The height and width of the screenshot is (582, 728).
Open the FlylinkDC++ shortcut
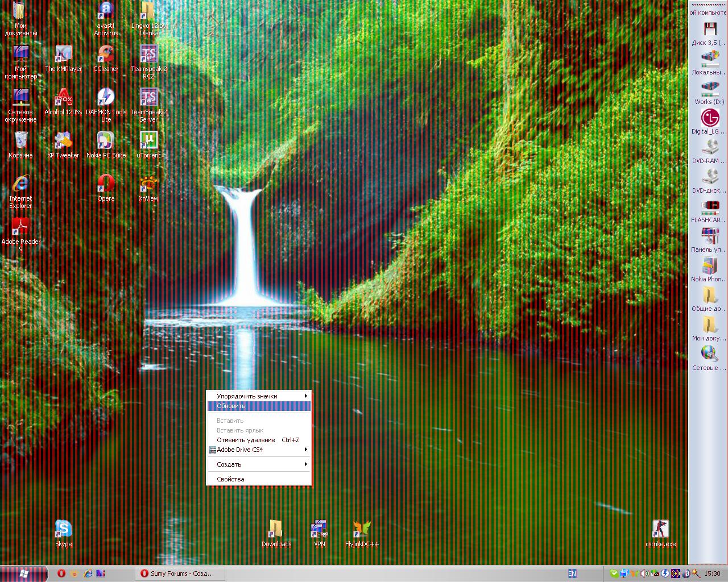pos(362,530)
